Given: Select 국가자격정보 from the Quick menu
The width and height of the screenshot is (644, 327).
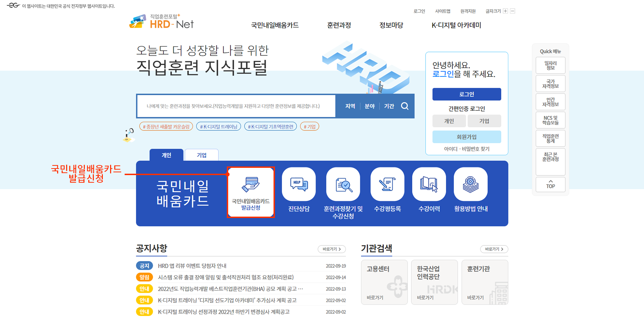Looking at the screenshot, I should [x=550, y=83].
